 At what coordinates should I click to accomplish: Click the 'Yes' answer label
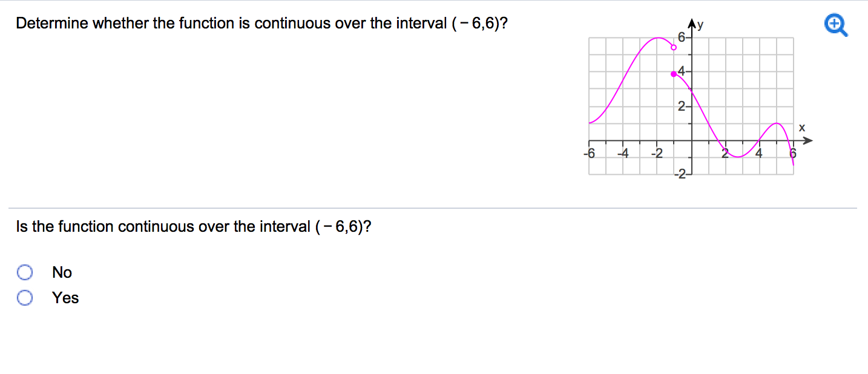[65, 298]
